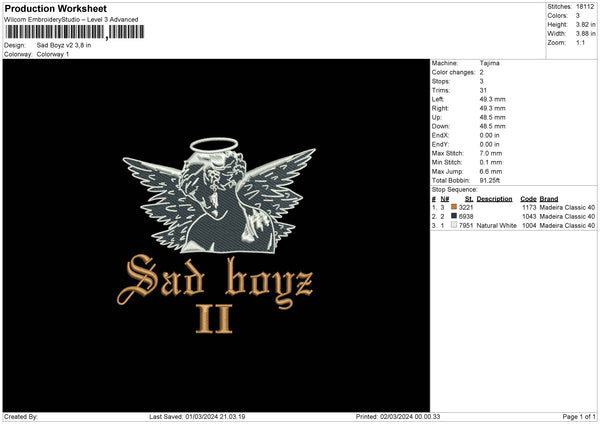Click the Zoom value 1:1

click(580, 43)
